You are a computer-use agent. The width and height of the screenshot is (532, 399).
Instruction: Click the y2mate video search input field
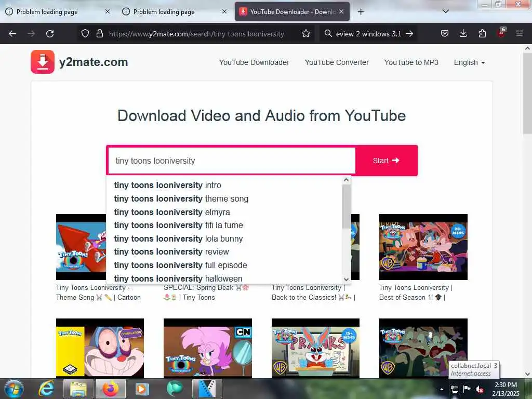pyautogui.click(x=231, y=161)
